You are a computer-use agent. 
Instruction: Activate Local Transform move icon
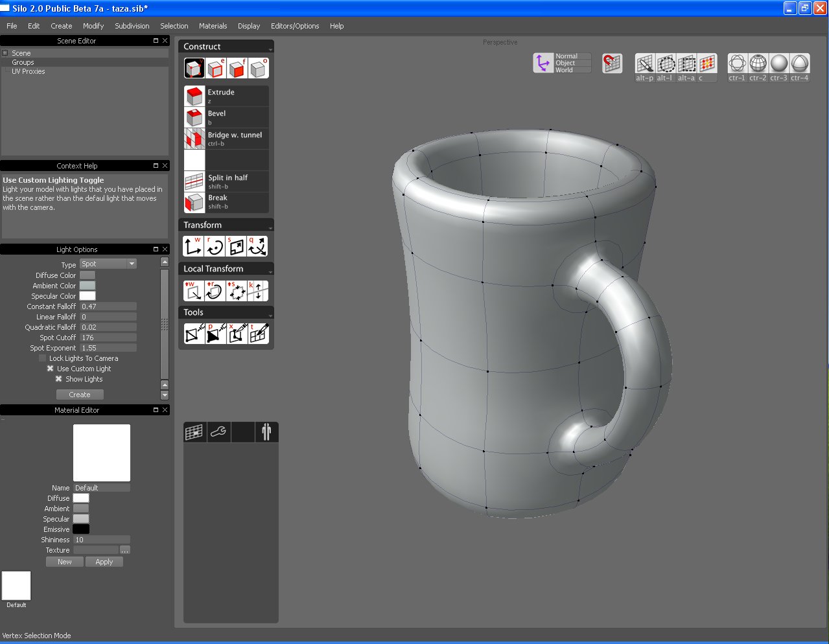click(x=194, y=291)
